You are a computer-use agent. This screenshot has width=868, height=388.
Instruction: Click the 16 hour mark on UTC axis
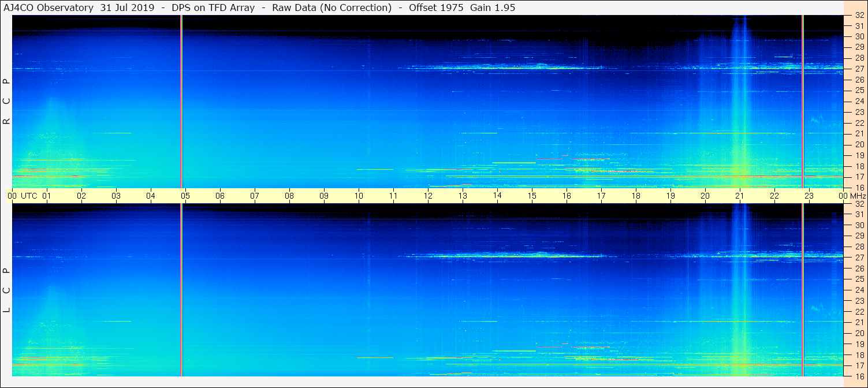tap(567, 196)
